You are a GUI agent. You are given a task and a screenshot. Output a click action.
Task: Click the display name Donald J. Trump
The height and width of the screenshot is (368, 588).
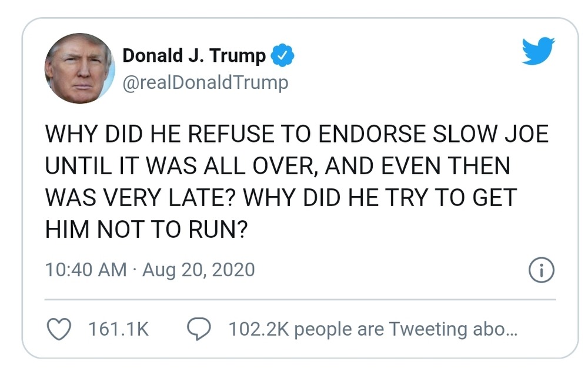194,57
